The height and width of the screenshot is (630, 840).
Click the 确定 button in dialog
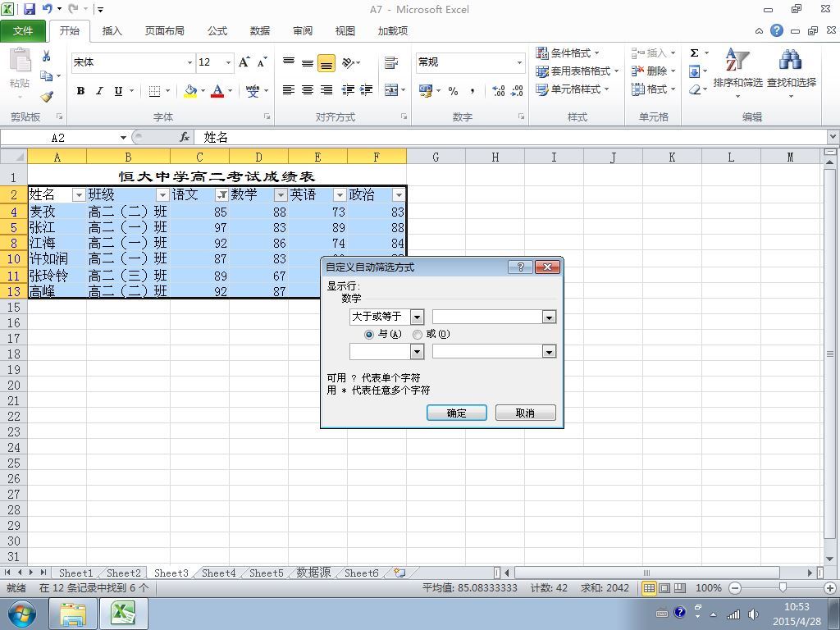456,413
